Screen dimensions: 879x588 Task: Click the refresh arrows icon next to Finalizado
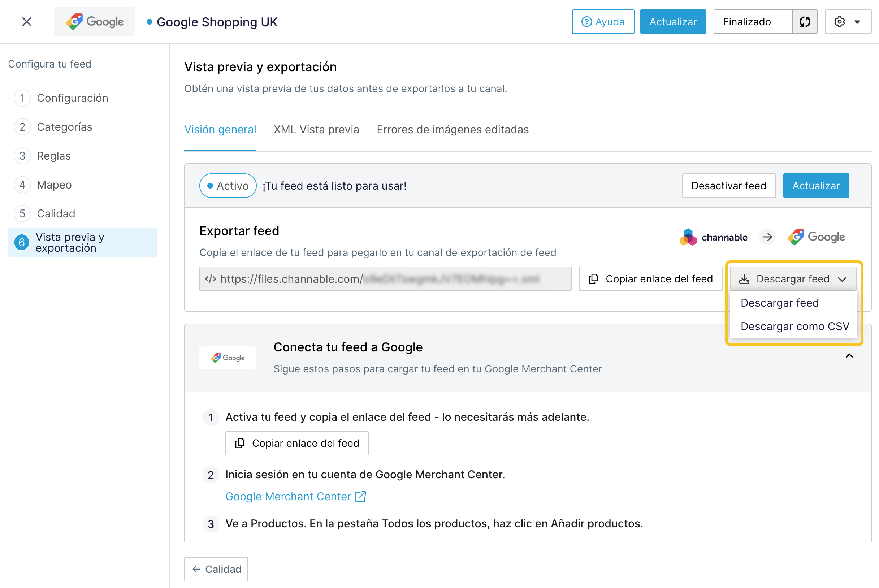coord(805,22)
